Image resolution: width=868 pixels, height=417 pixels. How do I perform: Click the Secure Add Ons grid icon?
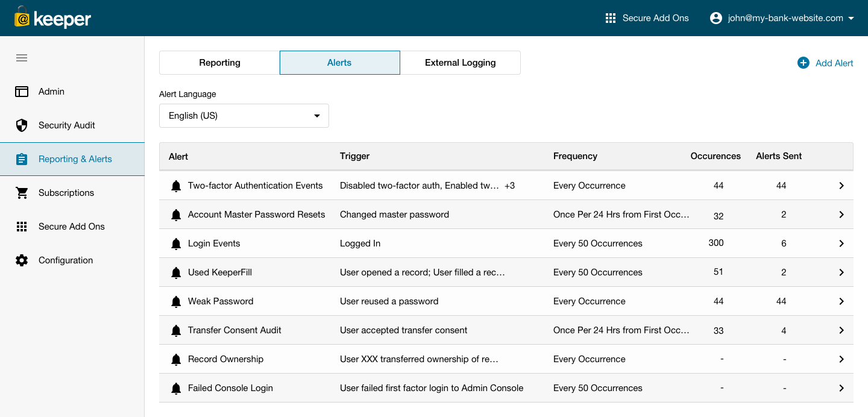(22, 227)
